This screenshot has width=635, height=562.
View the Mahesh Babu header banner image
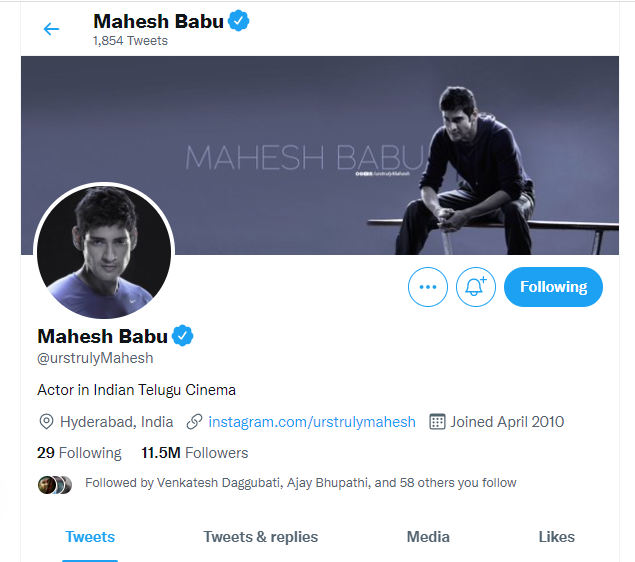(x=320, y=155)
